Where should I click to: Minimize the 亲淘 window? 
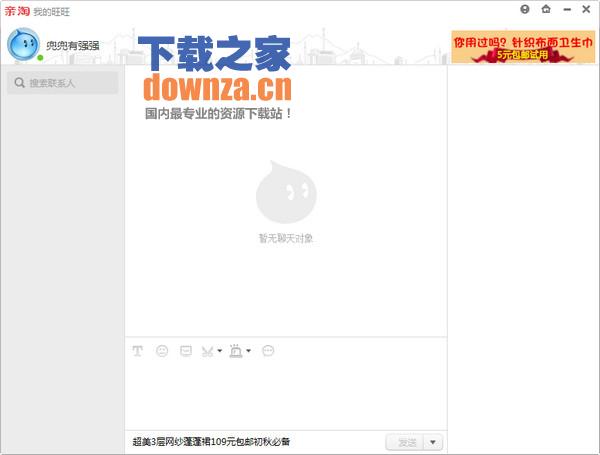coord(567,10)
